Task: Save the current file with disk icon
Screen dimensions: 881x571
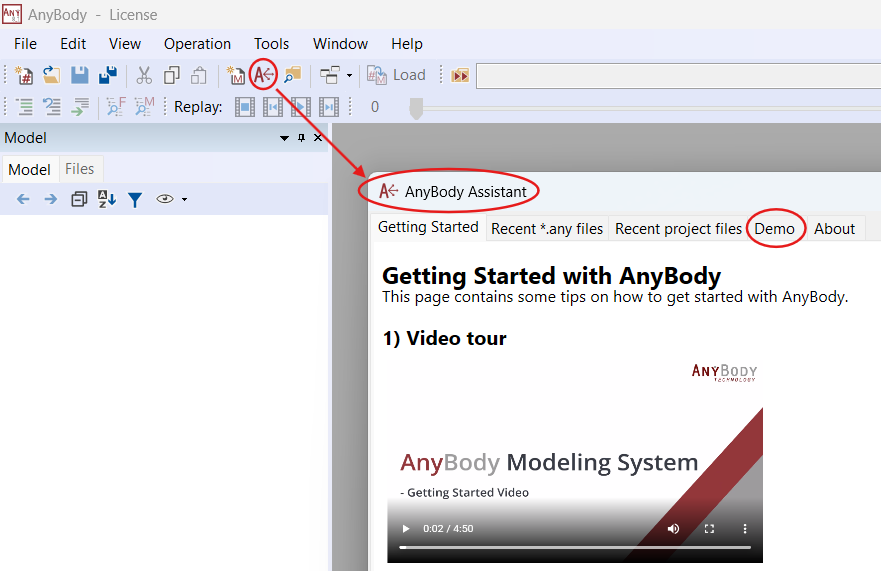Action: [79, 75]
